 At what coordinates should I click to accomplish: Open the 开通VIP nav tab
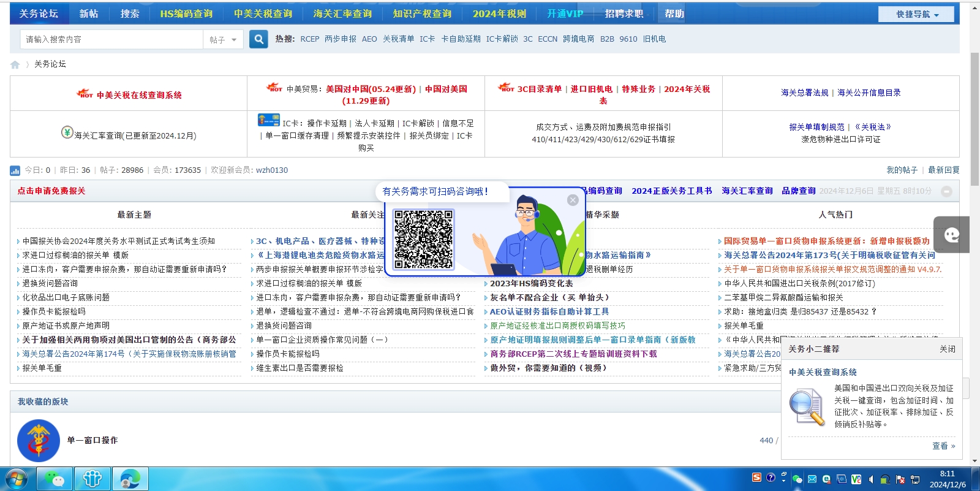565,13
